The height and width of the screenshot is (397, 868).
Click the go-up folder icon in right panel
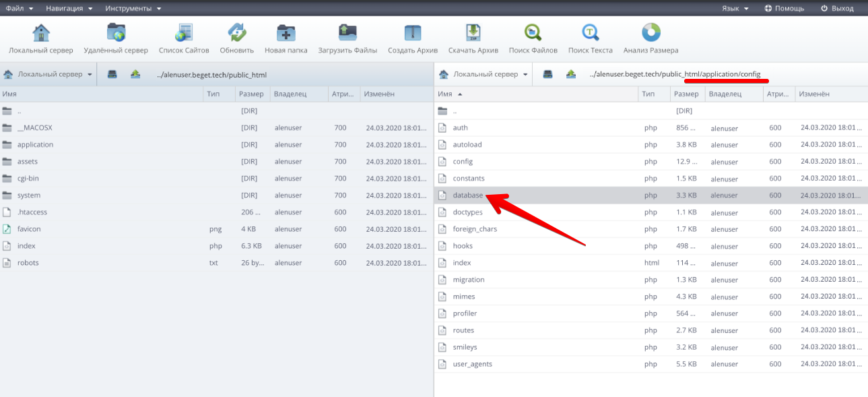click(x=571, y=74)
